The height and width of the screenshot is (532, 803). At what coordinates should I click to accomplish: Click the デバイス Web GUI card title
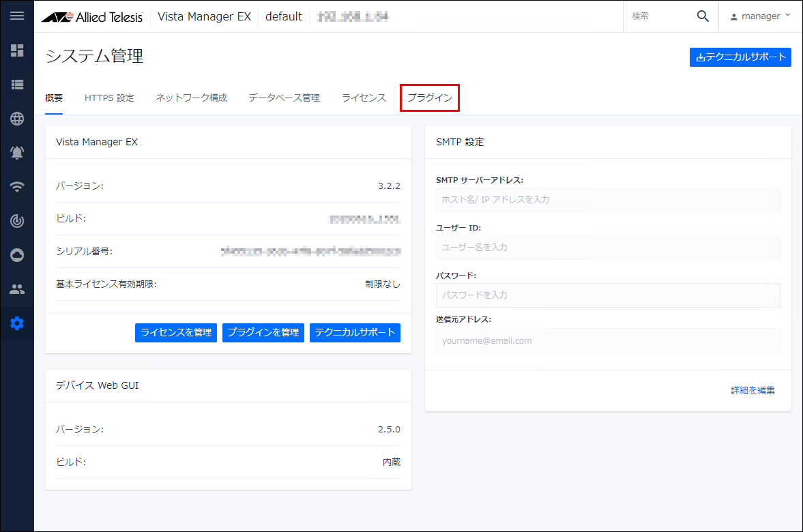coord(98,385)
